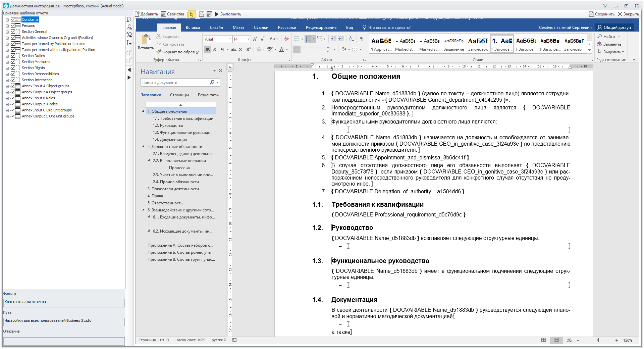Click the sort А-Я icon
Image resolution: width=644 pixels, height=349 pixels.
(x=351, y=39)
